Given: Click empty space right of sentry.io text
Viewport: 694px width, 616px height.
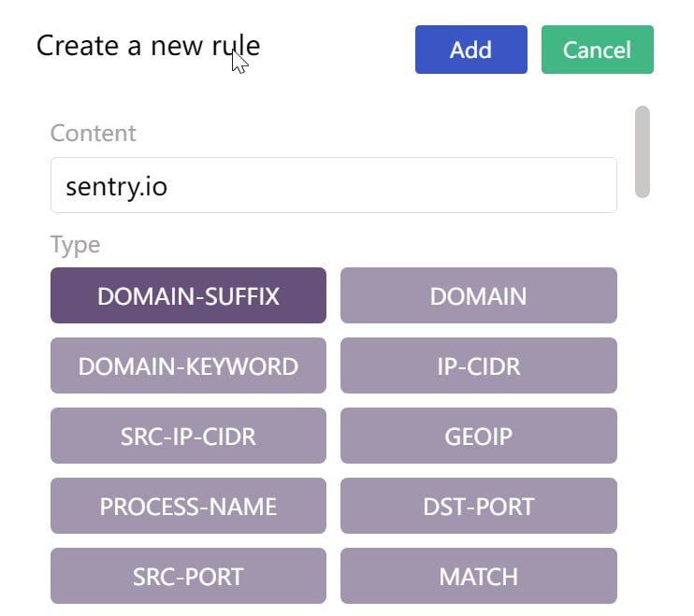Looking at the screenshot, I should tap(393, 186).
